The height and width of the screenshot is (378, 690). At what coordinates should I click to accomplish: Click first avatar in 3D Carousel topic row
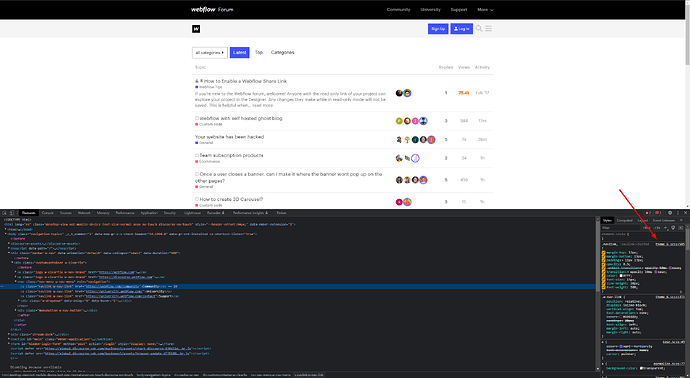tap(399, 202)
